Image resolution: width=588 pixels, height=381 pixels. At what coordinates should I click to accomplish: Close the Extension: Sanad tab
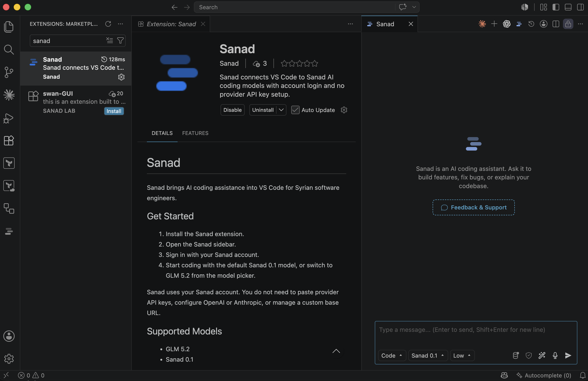(x=203, y=24)
